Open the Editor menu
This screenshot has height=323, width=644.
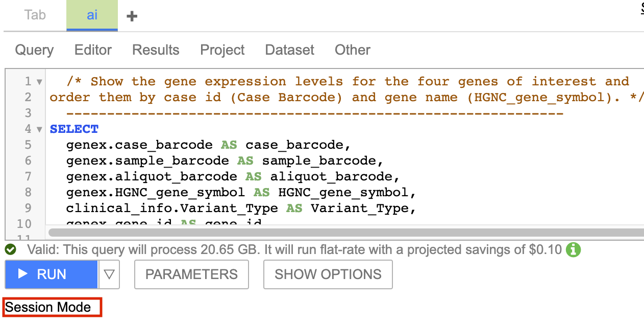(x=93, y=50)
